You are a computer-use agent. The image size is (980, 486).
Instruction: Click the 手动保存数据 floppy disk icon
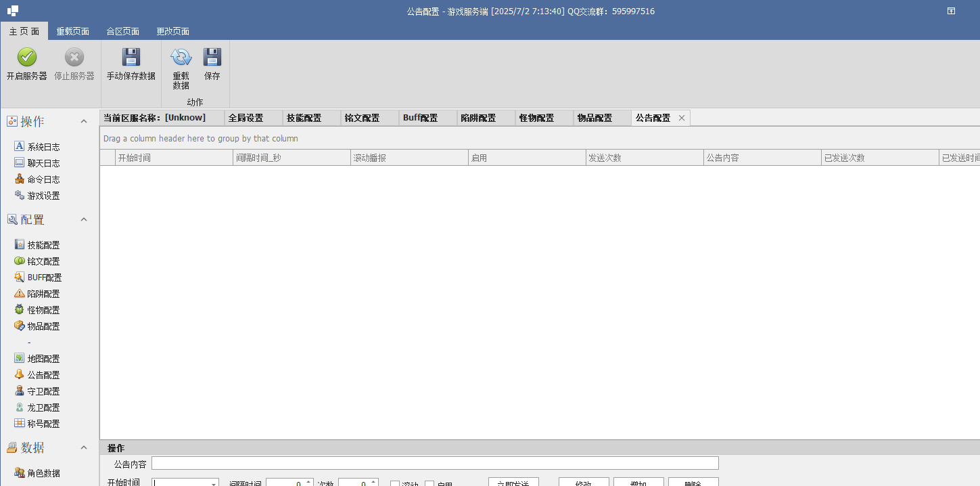click(x=131, y=57)
